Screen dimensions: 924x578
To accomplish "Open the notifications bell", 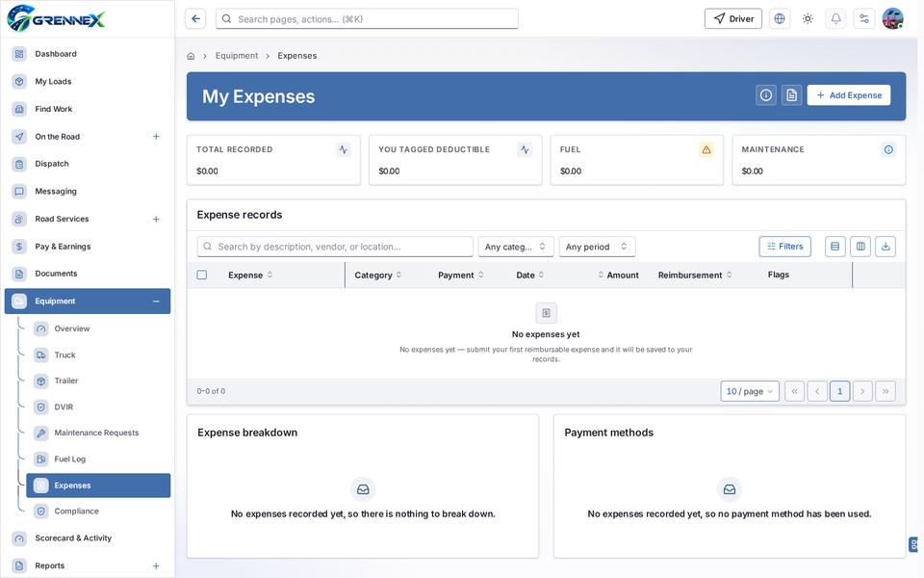I will click(x=835, y=19).
